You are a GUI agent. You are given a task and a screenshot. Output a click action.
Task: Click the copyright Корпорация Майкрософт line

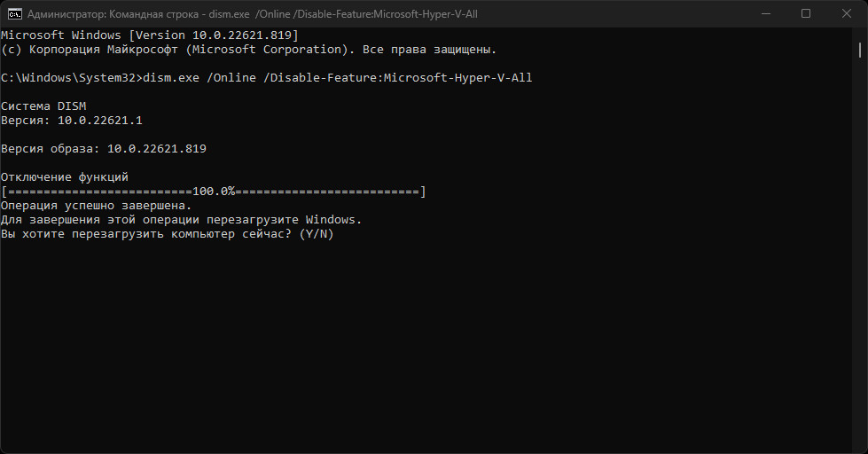click(248, 50)
